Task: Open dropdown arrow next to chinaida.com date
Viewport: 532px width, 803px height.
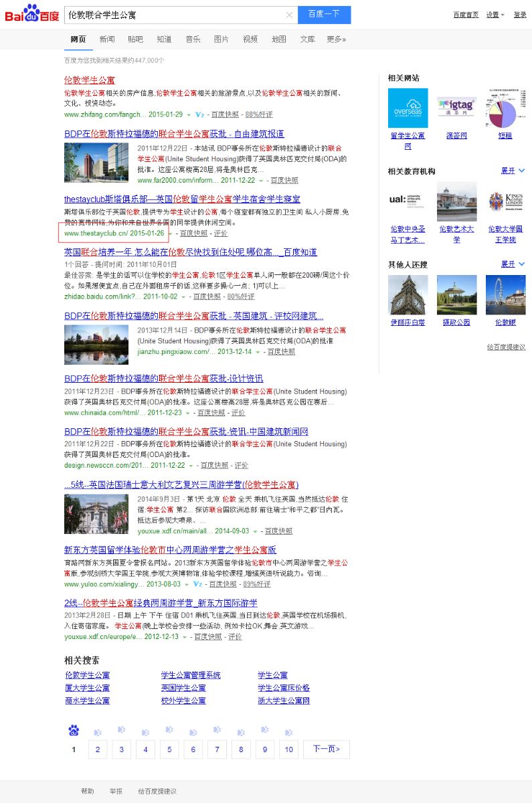Action: pyautogui.click(x=187, y=414)
